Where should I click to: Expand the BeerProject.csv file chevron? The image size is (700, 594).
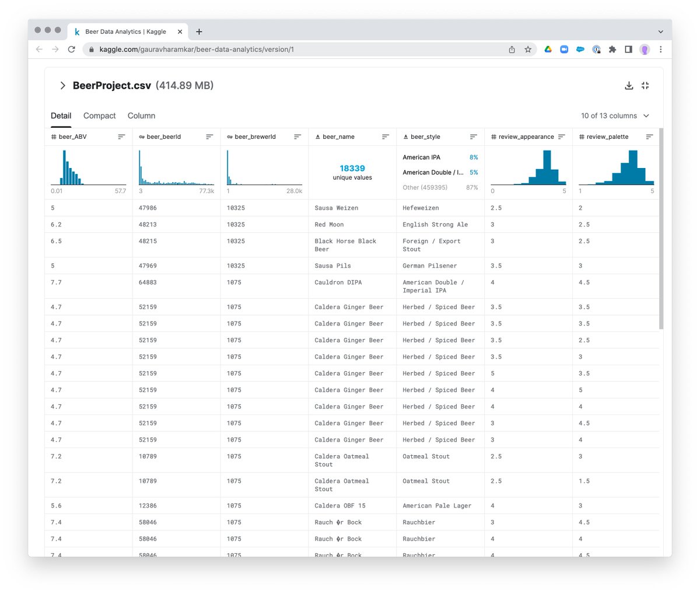click(62, 86)
